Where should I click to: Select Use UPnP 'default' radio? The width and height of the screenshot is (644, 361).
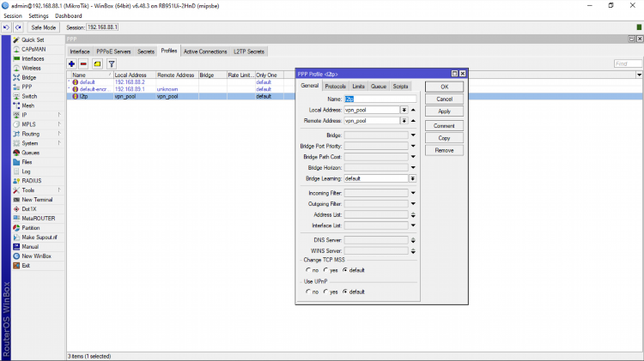tap(345, 292)
